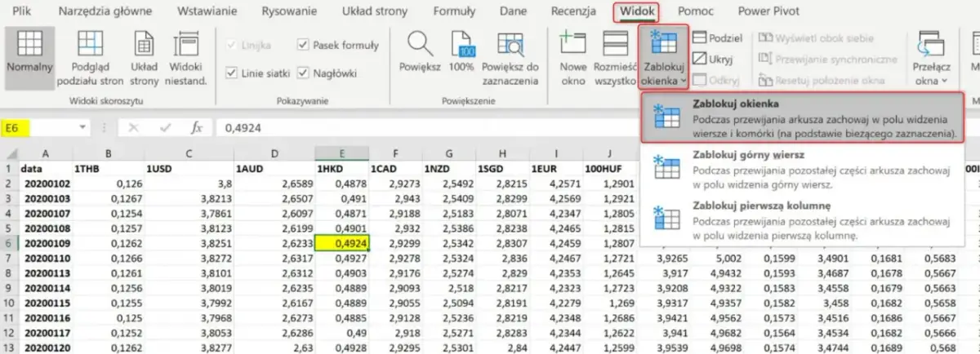Open the Formuły ribbon tab

[454, 11]
